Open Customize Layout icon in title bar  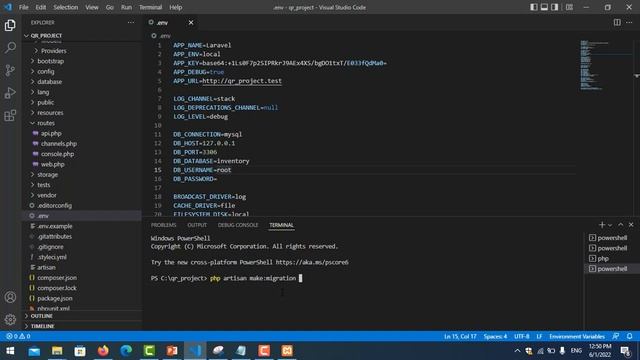point(569,7)
